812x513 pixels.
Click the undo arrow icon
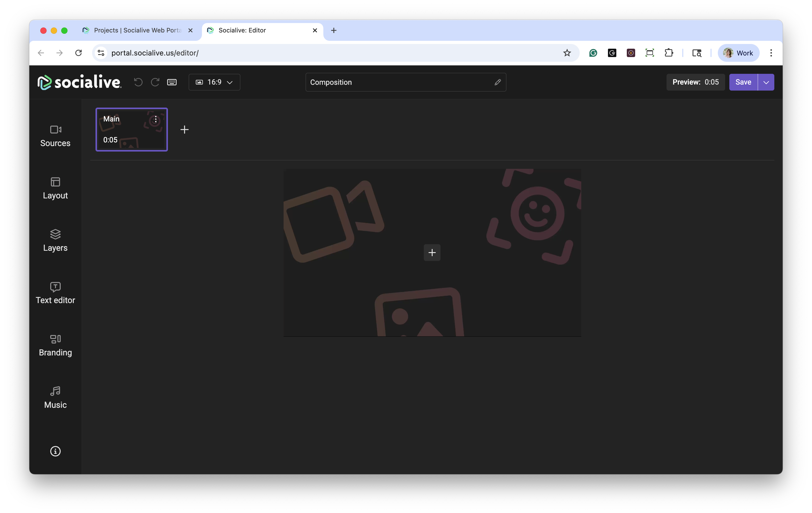(138, 82)
